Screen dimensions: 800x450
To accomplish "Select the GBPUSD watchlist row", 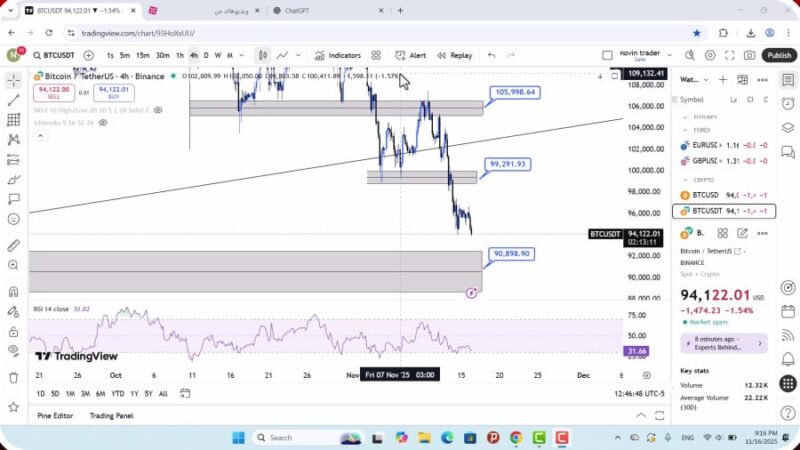I will click(x=724, y=161).
